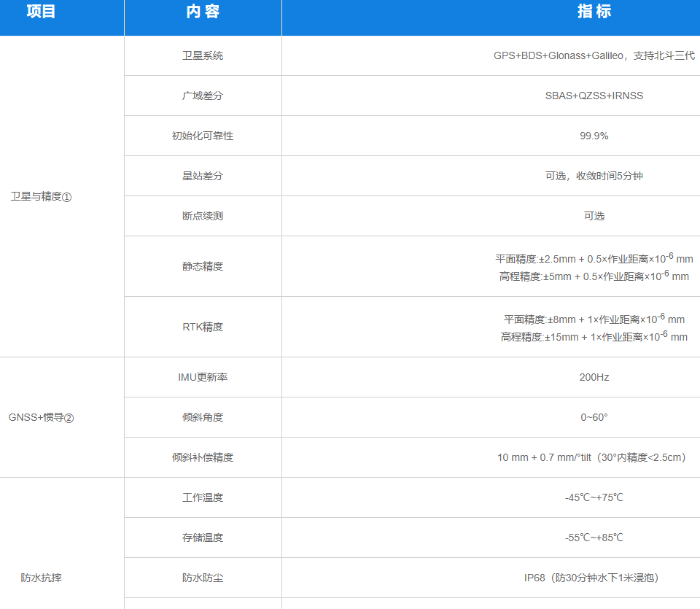The height and width of the screenshot is (609, 700).
Task: Select the RTK精度 row label
Action: (203, 327)
